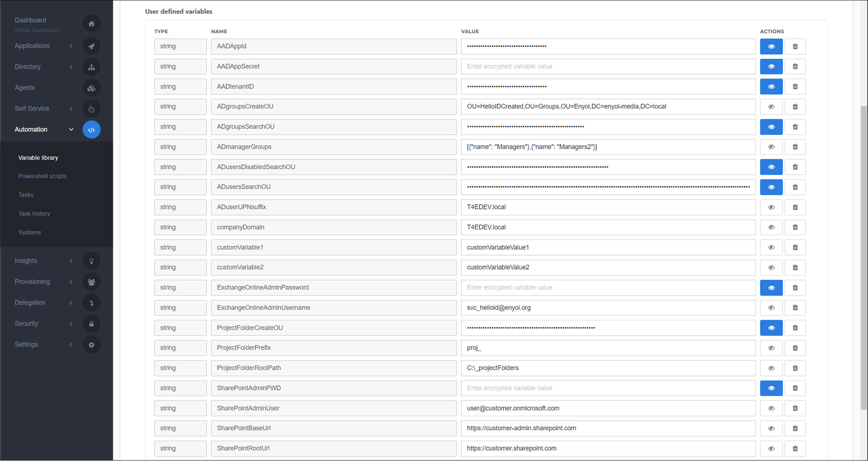Viewport: 868px width, 461px height.
Task: Click the ExchangeOnlineAdminUsername value field
Action: (608, 308)
